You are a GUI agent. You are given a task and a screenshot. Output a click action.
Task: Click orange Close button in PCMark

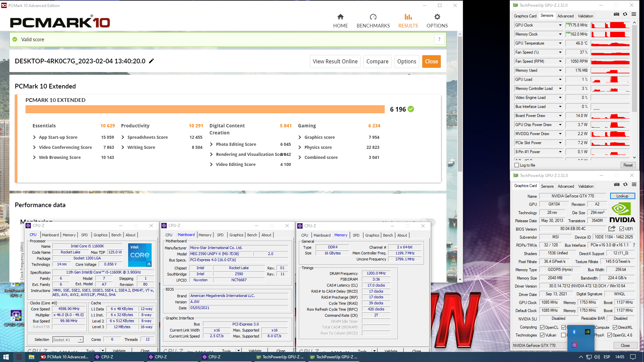pos(431,61)
